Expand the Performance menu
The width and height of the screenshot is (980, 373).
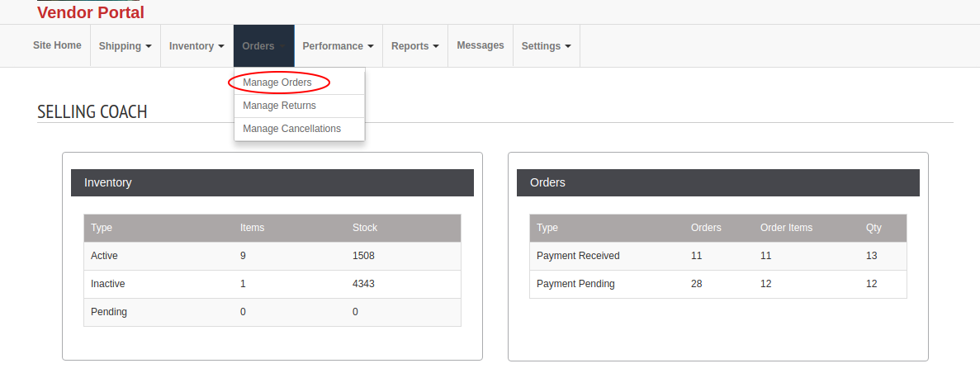point(339,45)
